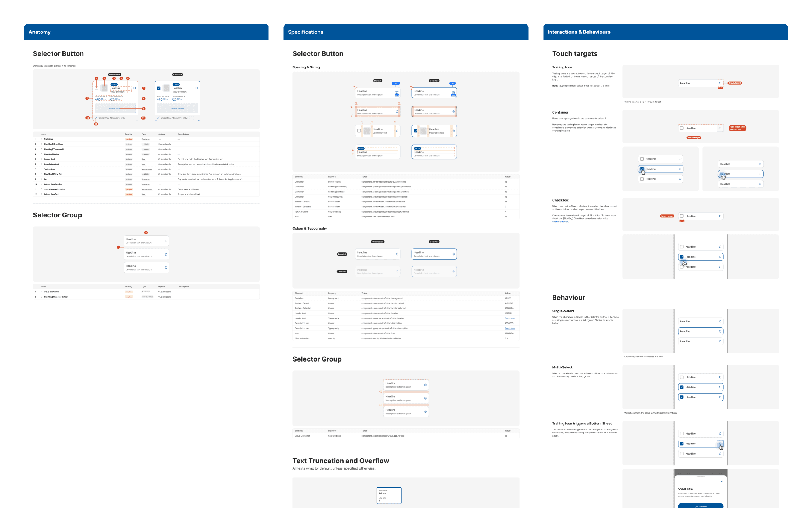Screen dimensions: 812x508
Task: Close the bottom sheet with the X icon
Action: click(x=721, y=481)
